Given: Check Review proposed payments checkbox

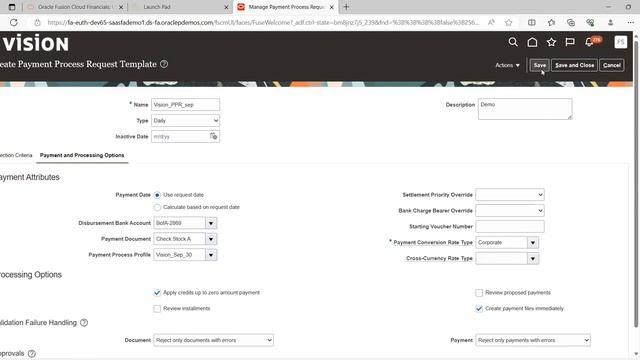Looking at the screenshot, I should point(479,293).
